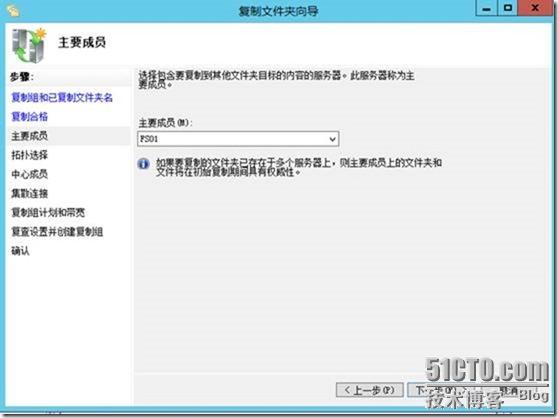Click the 下一步 next button
Image resolution: width=558 pixels, height=418 pixels.
[441, 390]
